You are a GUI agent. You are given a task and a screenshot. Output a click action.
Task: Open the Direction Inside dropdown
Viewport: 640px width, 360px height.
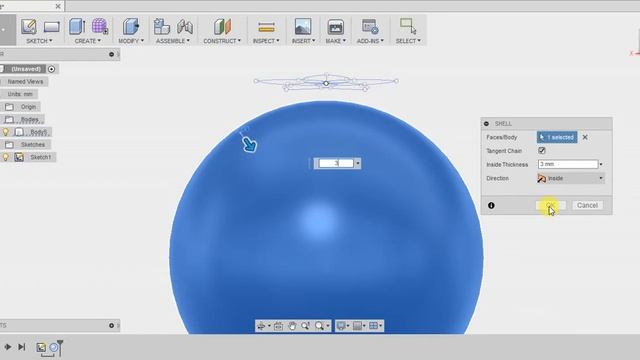point(571,178)
